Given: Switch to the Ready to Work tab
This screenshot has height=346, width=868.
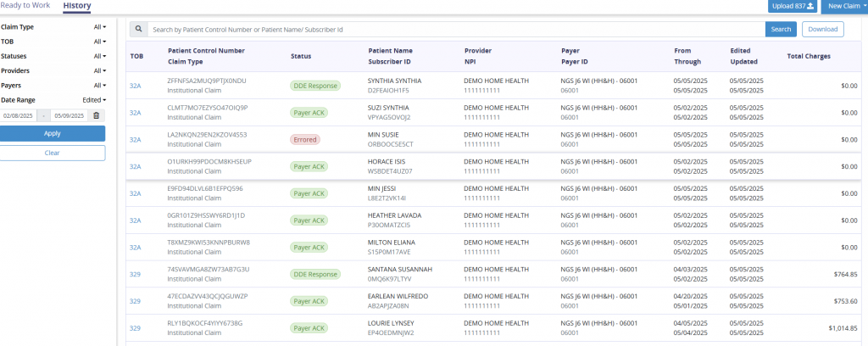Looking at the screenshot, I should point(25,6).
